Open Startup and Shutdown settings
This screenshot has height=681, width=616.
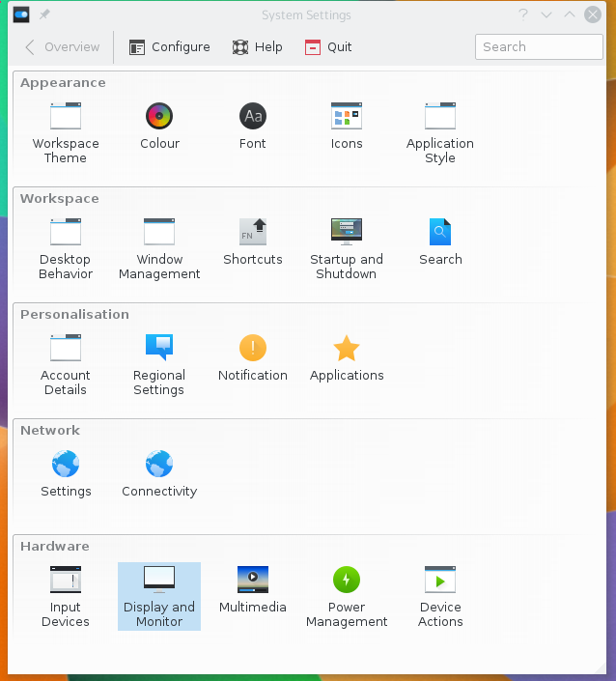click(347, 249)
